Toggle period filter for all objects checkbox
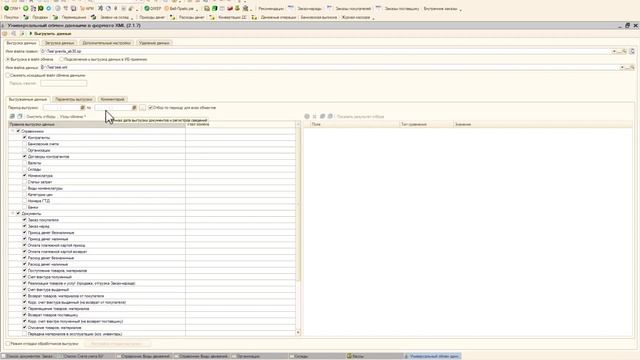Image resolution: width=640 pixels, height=360 pixels. pos(150,108)
